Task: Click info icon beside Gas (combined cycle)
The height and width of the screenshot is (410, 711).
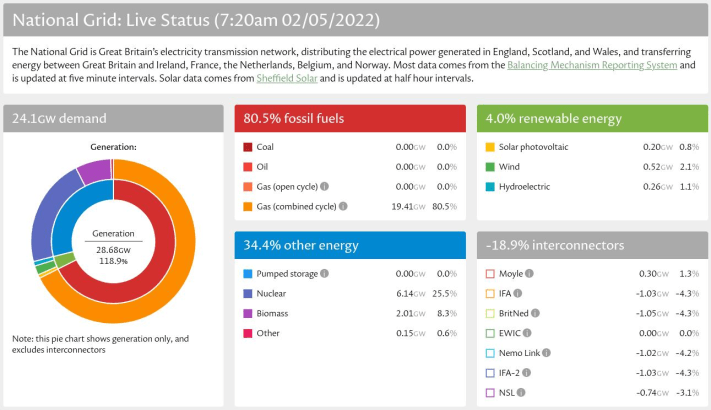Action: pyautogui.click(x=343, y=206)
